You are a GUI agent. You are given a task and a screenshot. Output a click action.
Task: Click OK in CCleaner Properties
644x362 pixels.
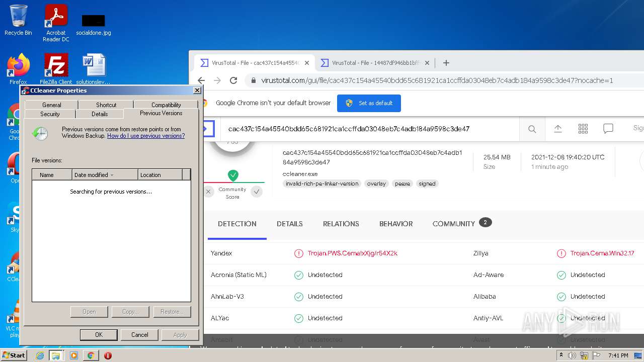(99, 335)
